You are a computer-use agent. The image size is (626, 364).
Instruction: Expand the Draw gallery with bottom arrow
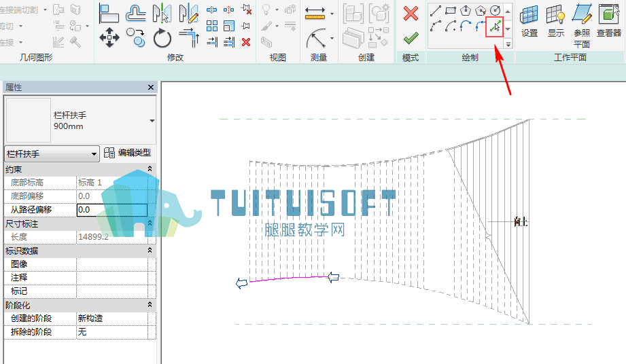[508, 44]
